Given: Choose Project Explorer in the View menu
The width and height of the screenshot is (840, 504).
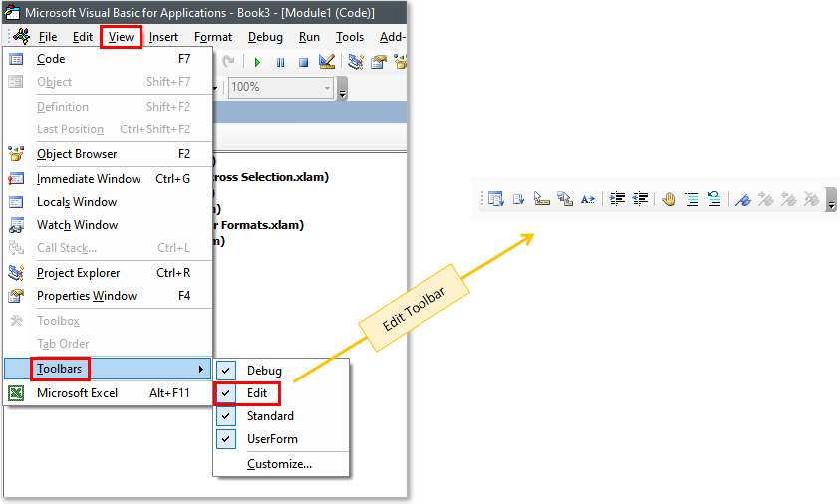Looking at the screenshot, I should click(108, 273).
